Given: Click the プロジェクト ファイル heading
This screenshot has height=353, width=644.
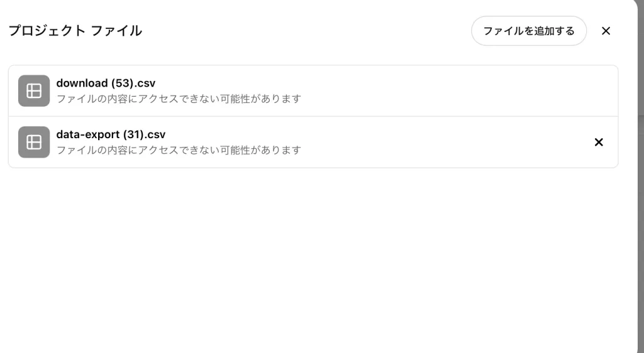Looking at the screenshot, I should coord(75,31).
